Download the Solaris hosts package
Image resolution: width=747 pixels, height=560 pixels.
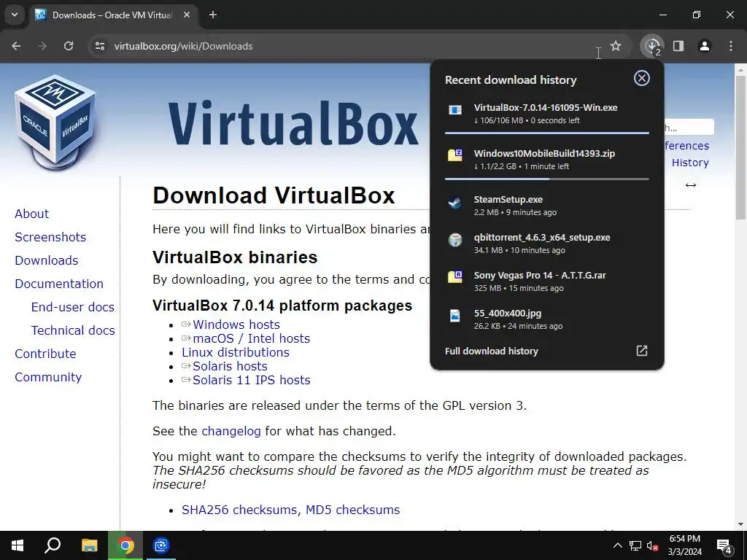coord(230,366)
